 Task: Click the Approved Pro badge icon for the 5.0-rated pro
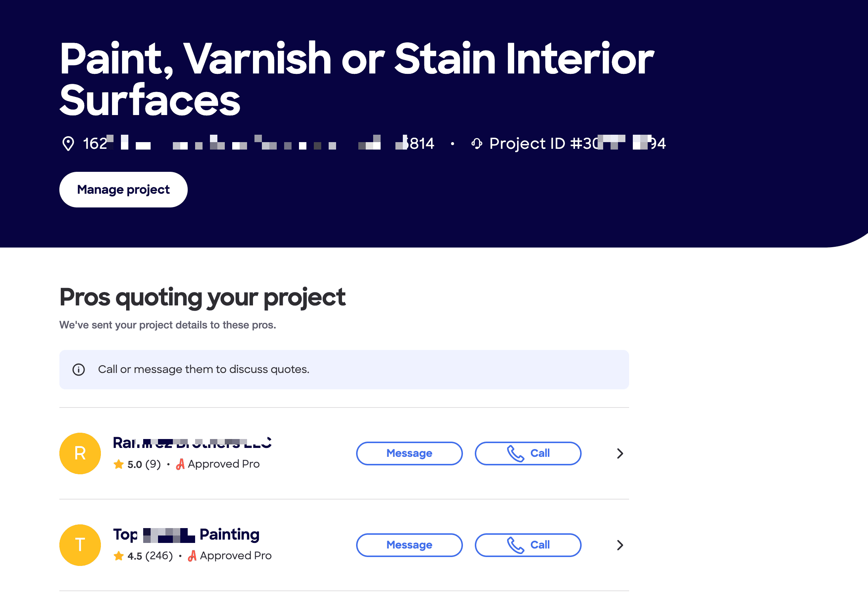coord(180,464)
